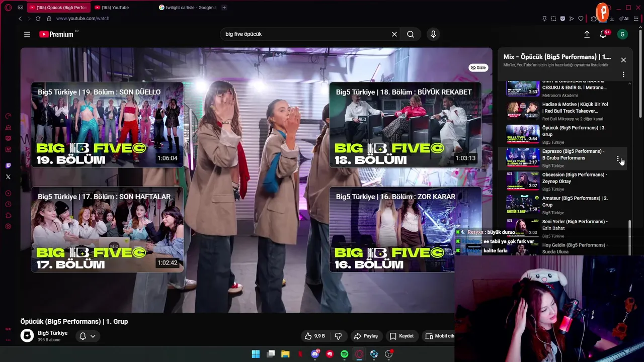644x362 pixels.
Task: Open the G account avatar menu
Action: (x=622, y=34)
